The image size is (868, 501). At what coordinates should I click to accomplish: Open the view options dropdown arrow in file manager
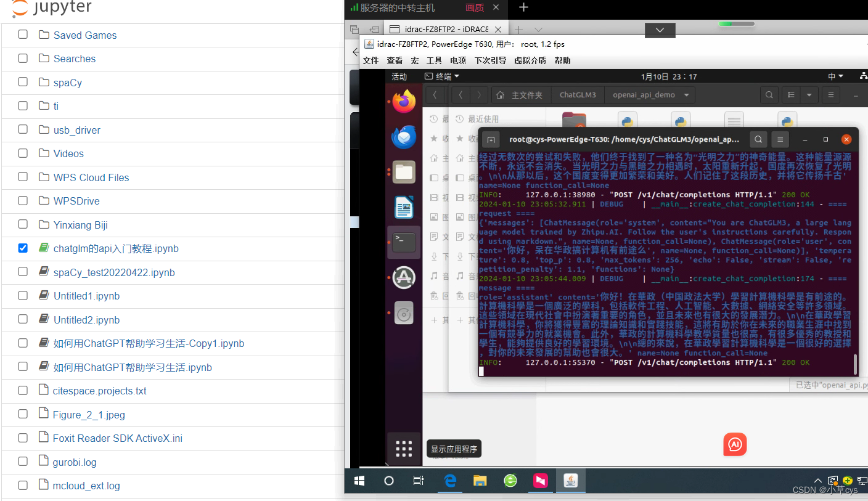pyautogui.click(x=809, y=95)
